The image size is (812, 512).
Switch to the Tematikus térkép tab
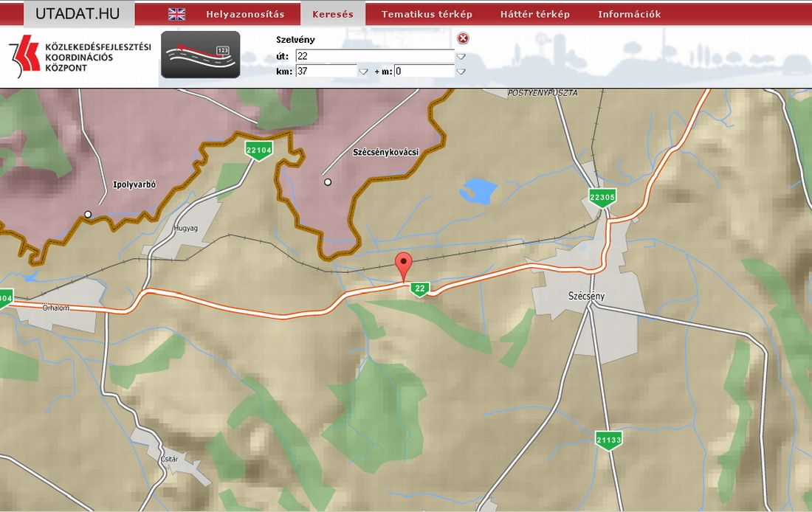point(427,14)
